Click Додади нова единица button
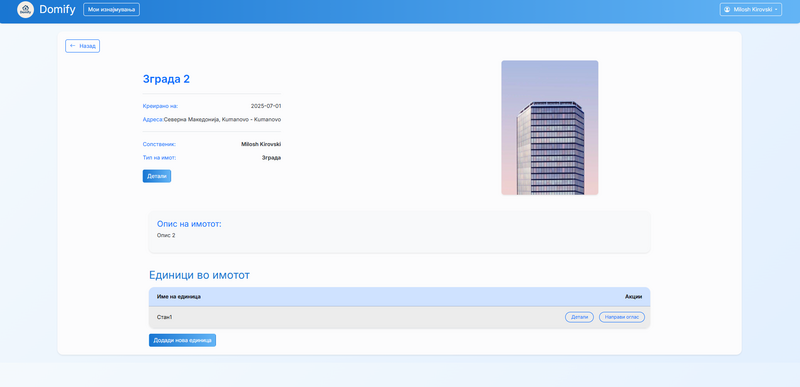 182,340
